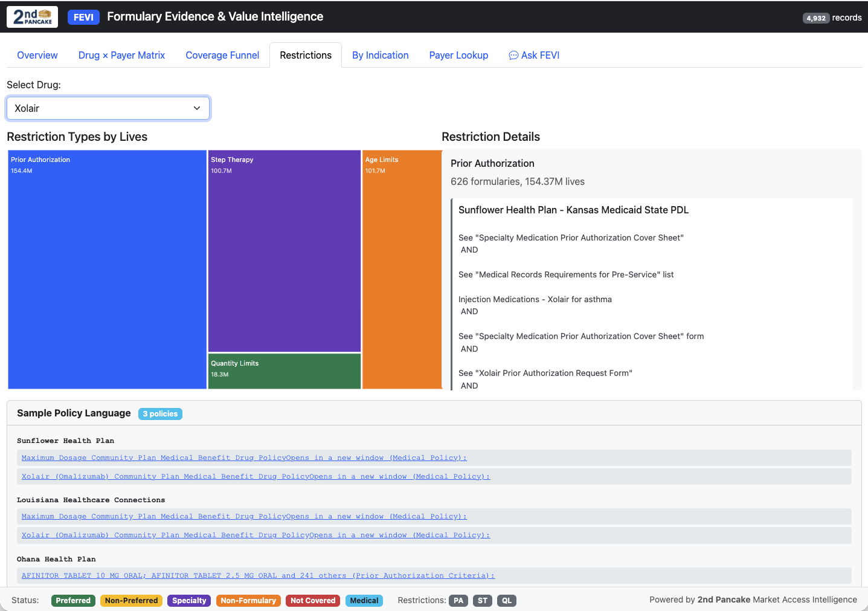Switch to the Coverage Funnel tab

click(x=222, y=55)
